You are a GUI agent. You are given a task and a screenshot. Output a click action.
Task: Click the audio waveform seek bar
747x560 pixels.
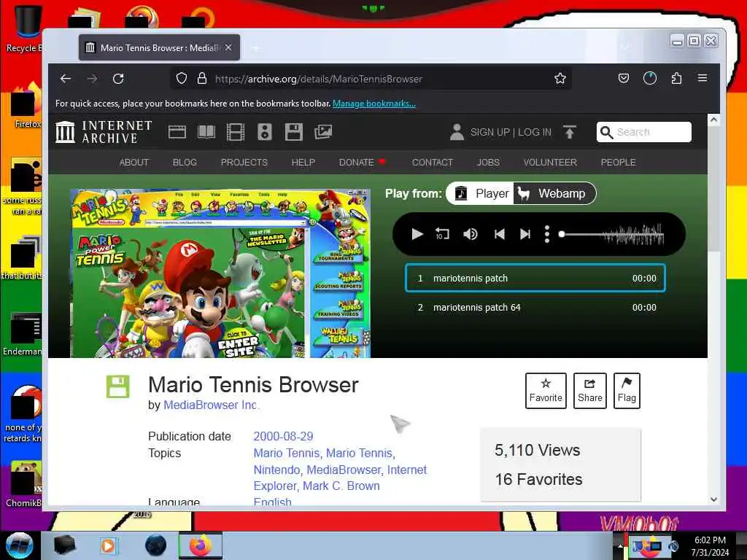[612, 234]
